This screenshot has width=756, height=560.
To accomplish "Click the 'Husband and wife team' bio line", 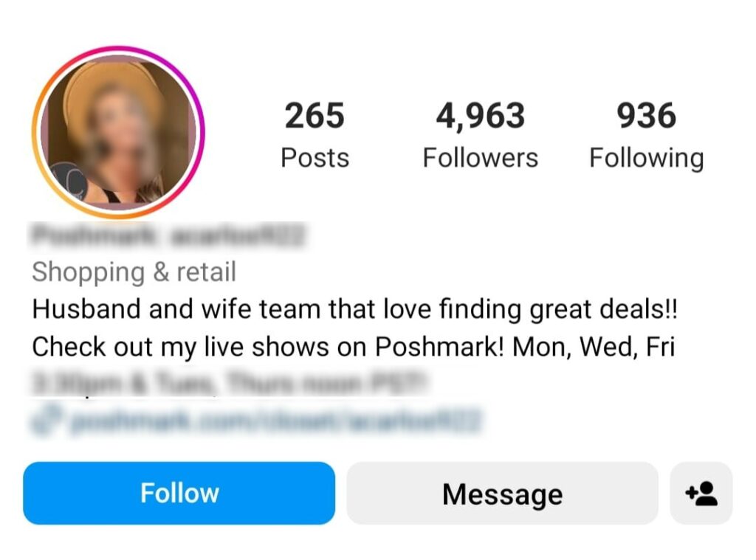I will [x=354, y=309].
